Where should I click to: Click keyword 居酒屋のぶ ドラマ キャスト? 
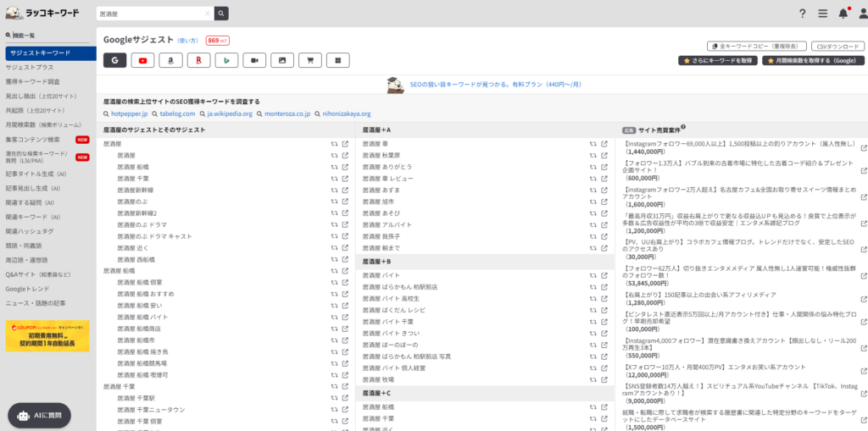coord(154,236)
